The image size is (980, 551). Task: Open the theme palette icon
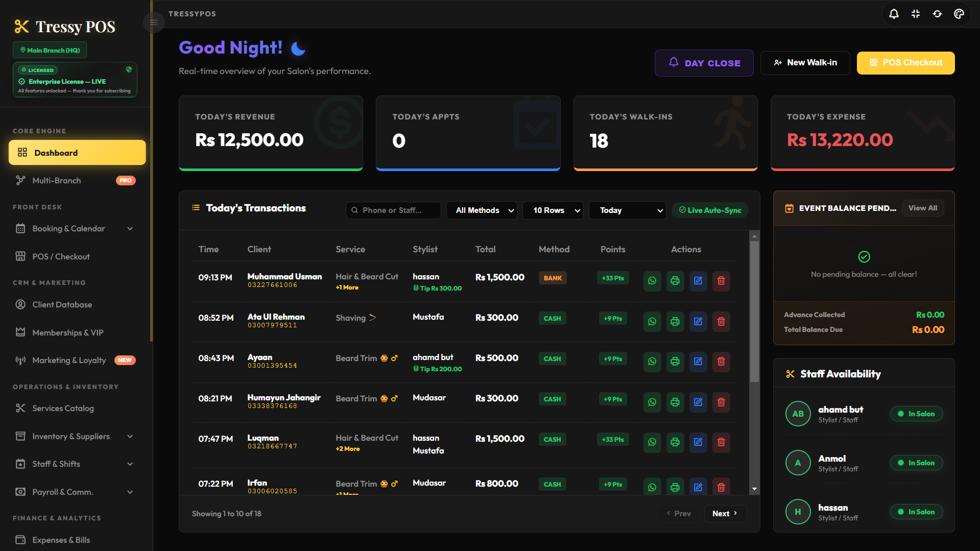[x=959, y=14]
